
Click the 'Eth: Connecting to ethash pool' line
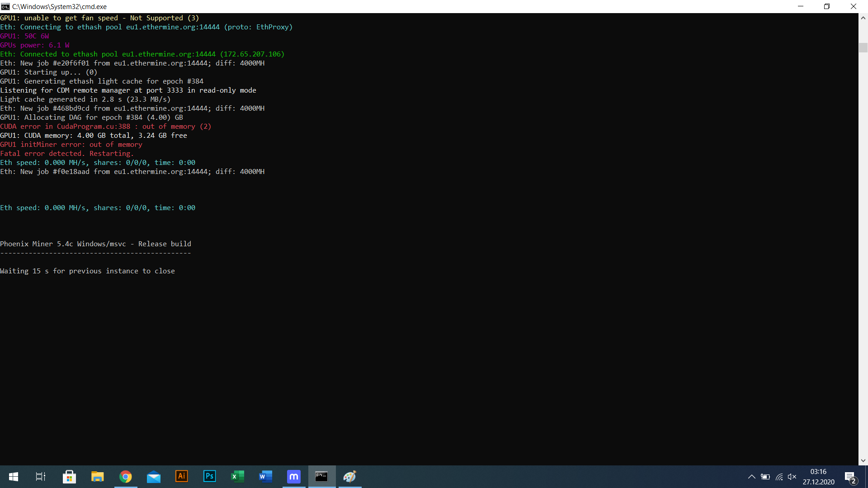146,27
